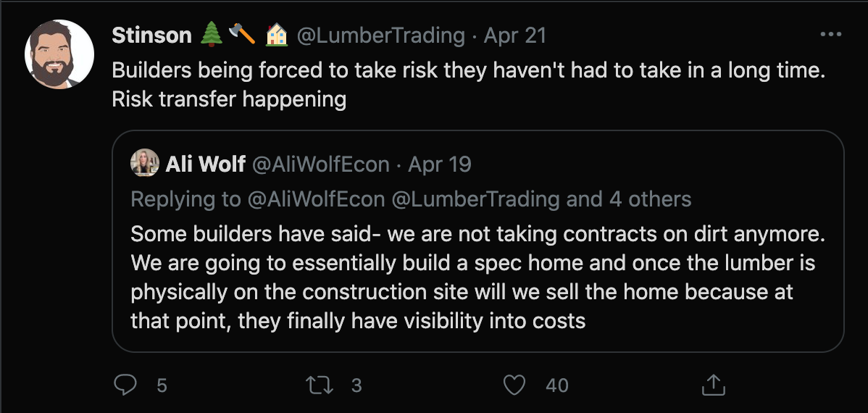Open the Apr 19 quoted tweet timestamp
Screen dimensions: 868x413
(440, 164)
